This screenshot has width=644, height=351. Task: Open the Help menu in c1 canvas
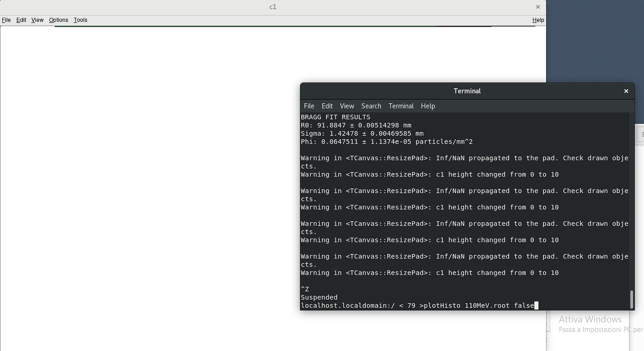pos(538,20)
